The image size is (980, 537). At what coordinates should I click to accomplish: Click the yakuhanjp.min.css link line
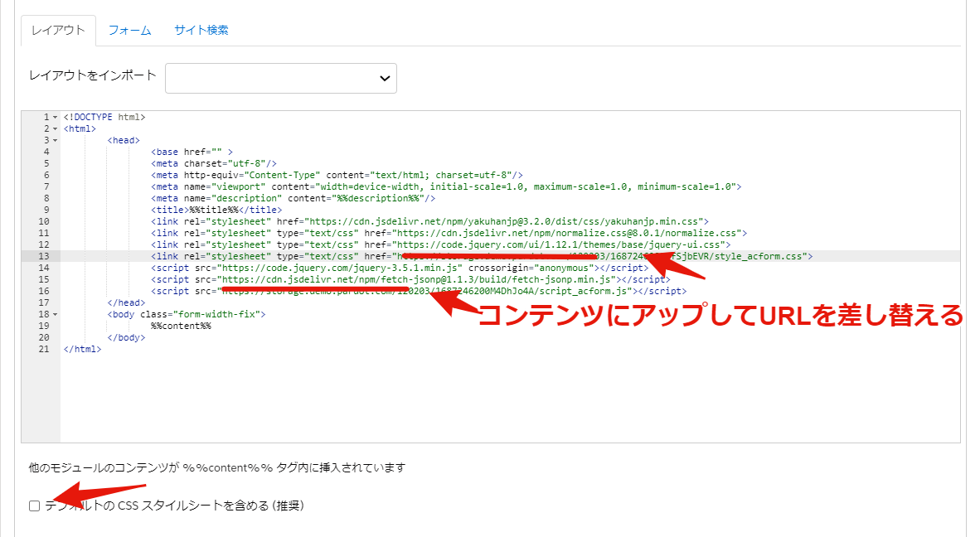(429, 221)
